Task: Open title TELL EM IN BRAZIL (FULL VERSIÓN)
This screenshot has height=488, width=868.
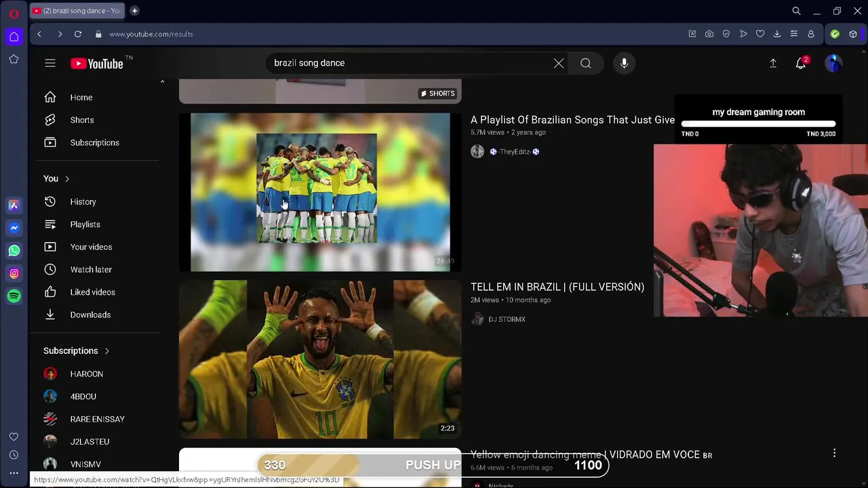Action: pos(557,287)
